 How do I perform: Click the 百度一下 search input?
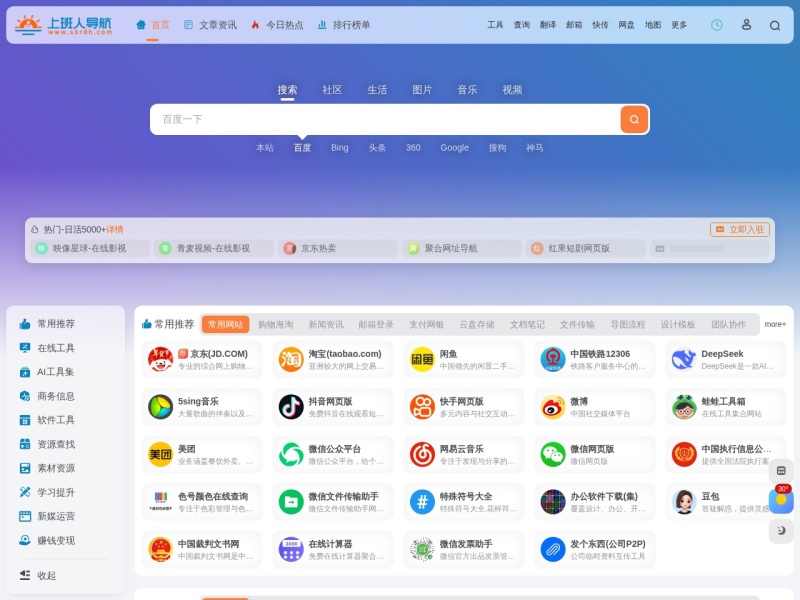[x=385, y=119]
